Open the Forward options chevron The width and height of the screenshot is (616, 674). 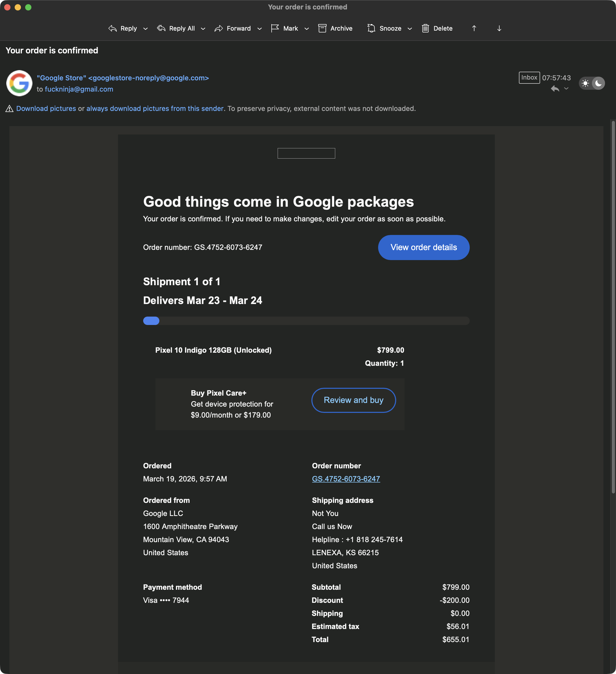coord(260,29)
